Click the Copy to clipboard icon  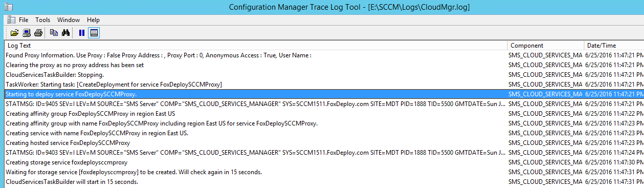[x=54, y=33]
